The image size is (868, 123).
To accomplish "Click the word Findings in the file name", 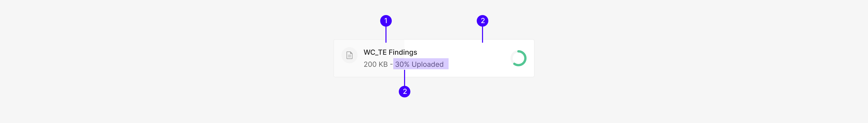I will click(x=403, y=52).
